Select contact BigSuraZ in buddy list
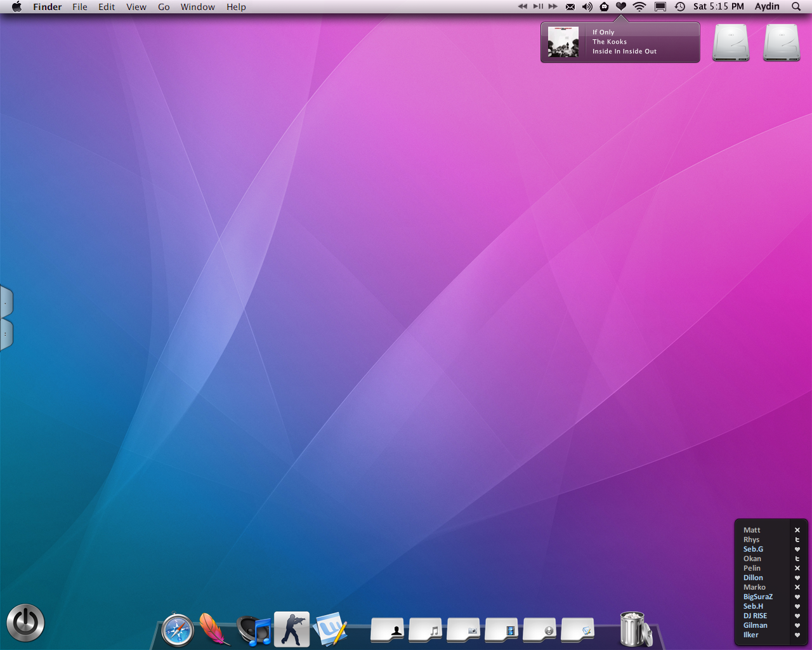 coord(758,597)
